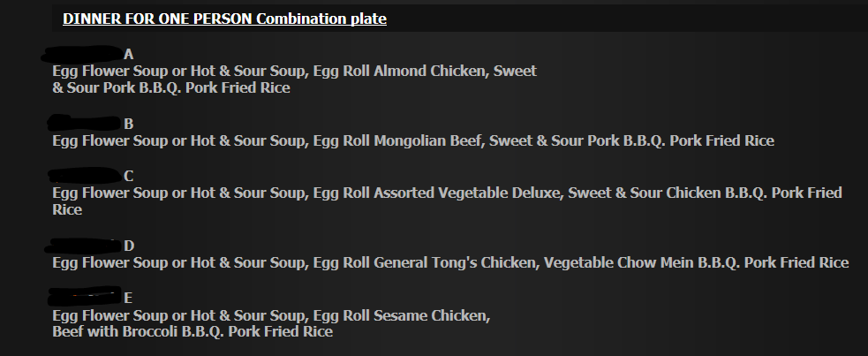Click the blacked-out price beside plate E

pyautogui.click(x=84, y=297)
